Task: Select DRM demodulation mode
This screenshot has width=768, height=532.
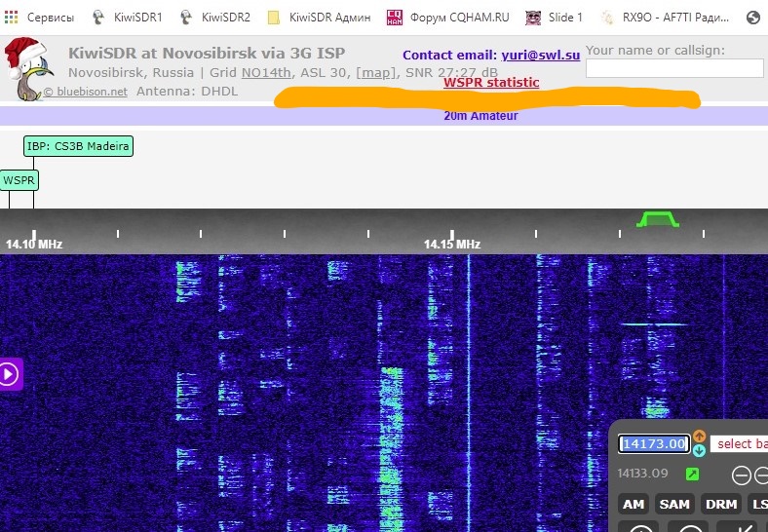Action: 721,504
